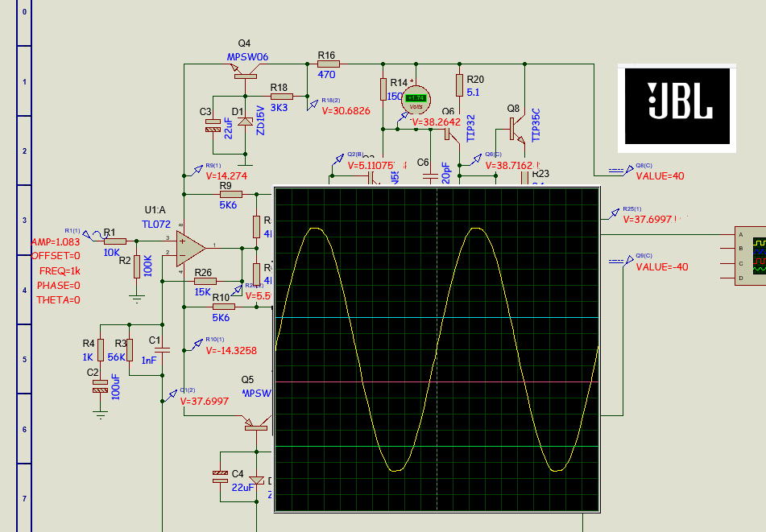The image size is (766, 532).
Task: Click the V=30.6826 probe label
Action: (346, 110)
